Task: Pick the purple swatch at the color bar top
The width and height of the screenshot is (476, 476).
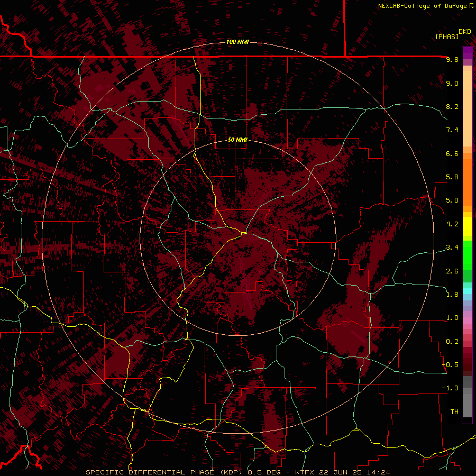Action: pos(467,53)
